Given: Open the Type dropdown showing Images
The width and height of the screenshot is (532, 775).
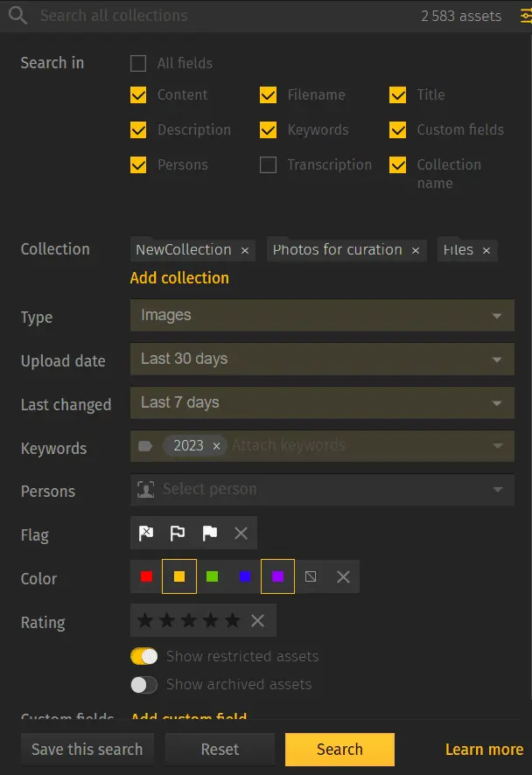Looking at the screenshot, I should pyautogui.click(x=322, y=316).
